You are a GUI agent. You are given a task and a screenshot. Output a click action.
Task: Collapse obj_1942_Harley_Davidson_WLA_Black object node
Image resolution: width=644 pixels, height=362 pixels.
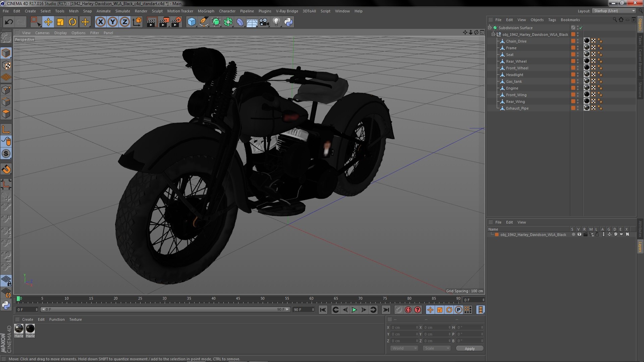(493, 35)
